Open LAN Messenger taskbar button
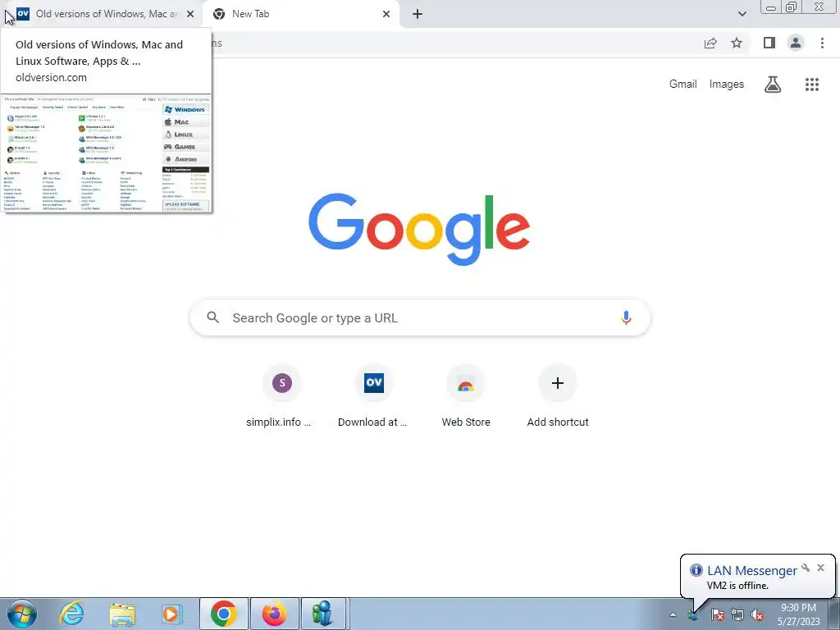 tap(322, 614)
